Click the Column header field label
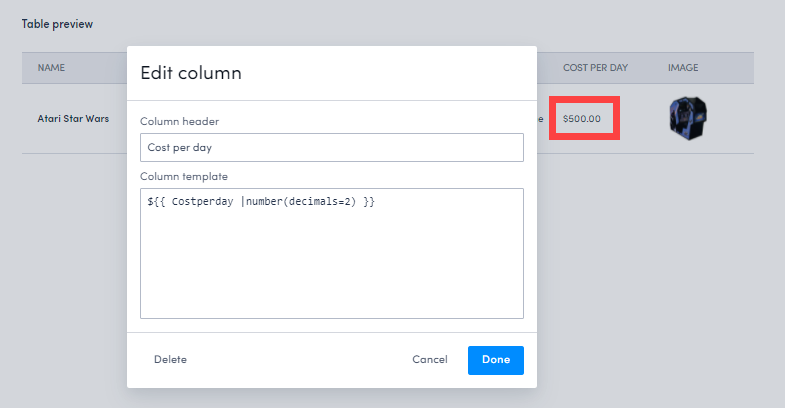Screen dimensions: 785x408 point(179,122)
